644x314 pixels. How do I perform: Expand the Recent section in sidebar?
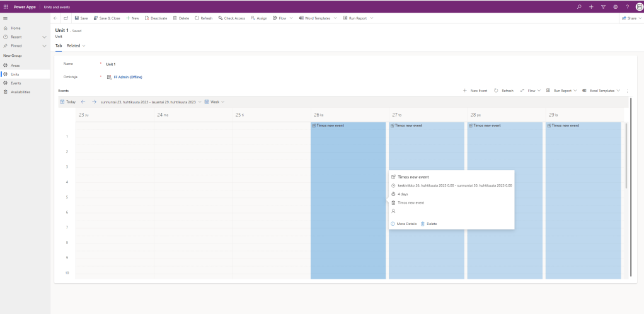click(x=44, y=37)
